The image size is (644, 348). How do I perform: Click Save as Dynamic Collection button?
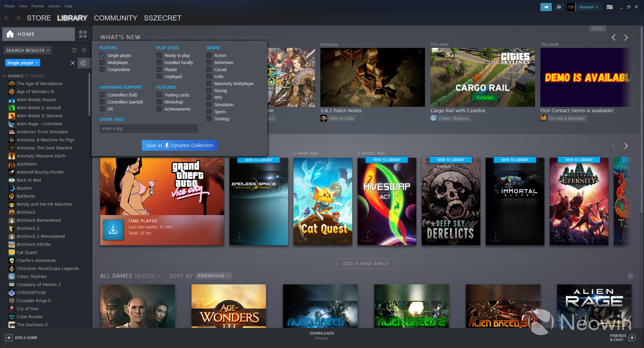(179, 145)
